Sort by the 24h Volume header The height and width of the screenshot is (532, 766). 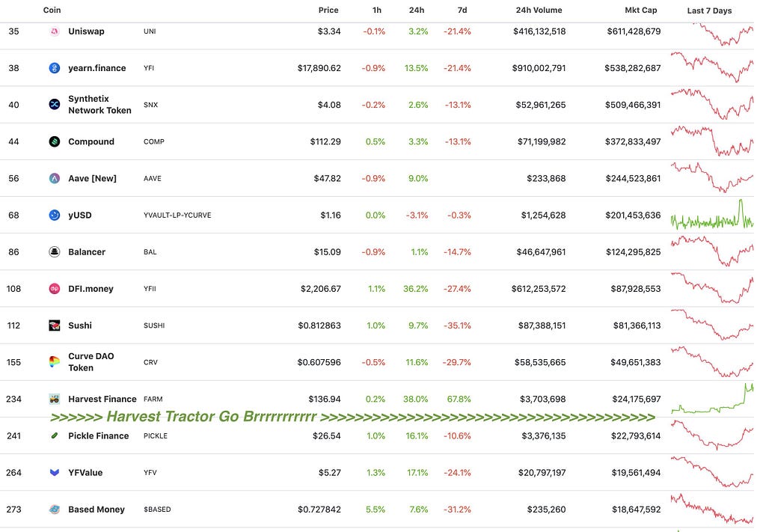pos(539,10)
